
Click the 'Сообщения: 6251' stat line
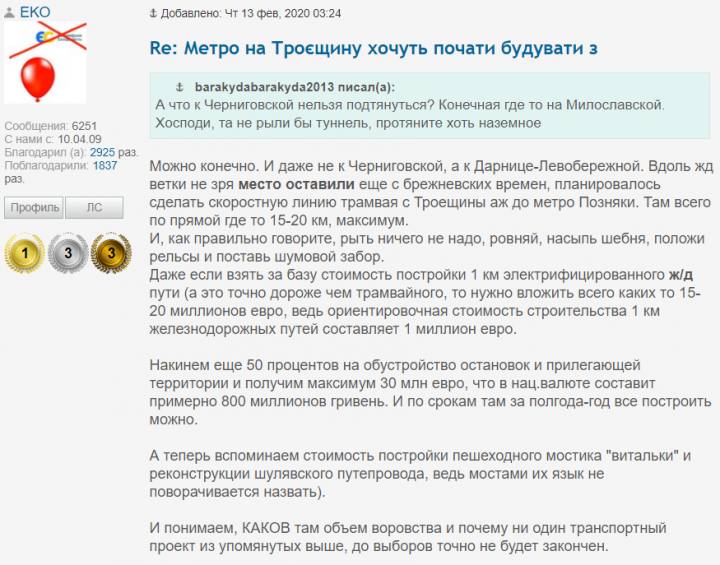(x=51, y=126)
